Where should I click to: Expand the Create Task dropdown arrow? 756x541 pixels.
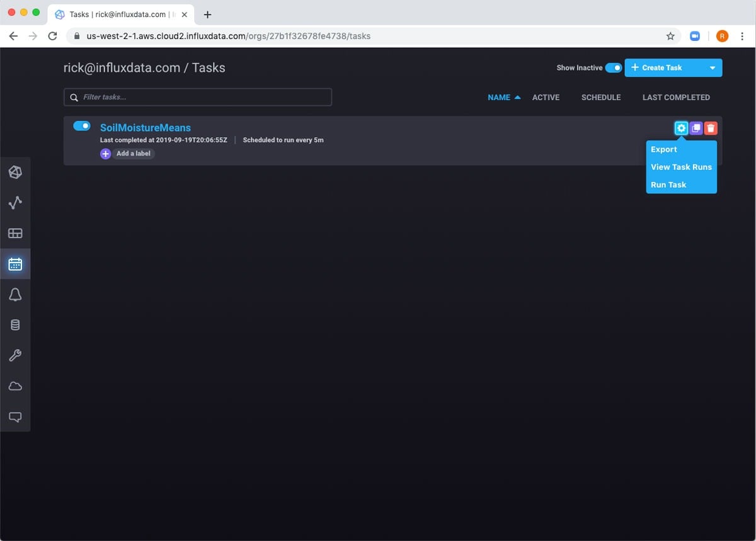tap(713, 68)
